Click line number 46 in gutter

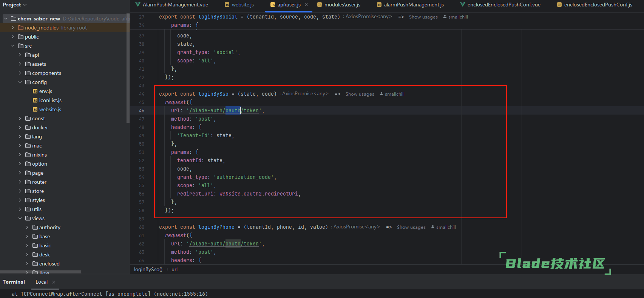coord(142,111)
